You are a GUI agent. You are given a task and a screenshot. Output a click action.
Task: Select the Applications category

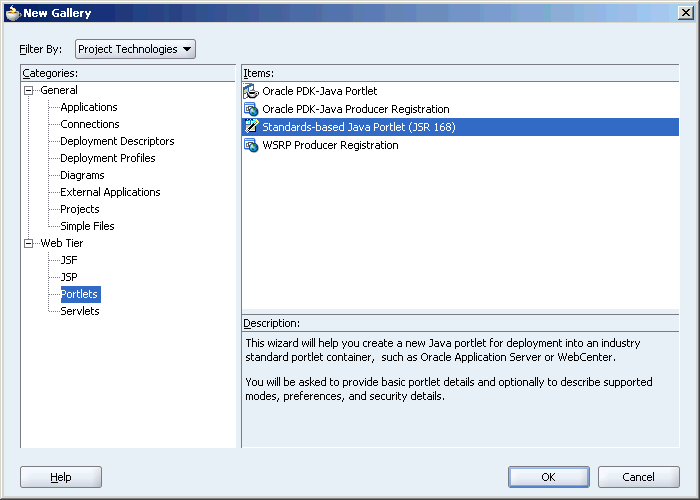89,107
